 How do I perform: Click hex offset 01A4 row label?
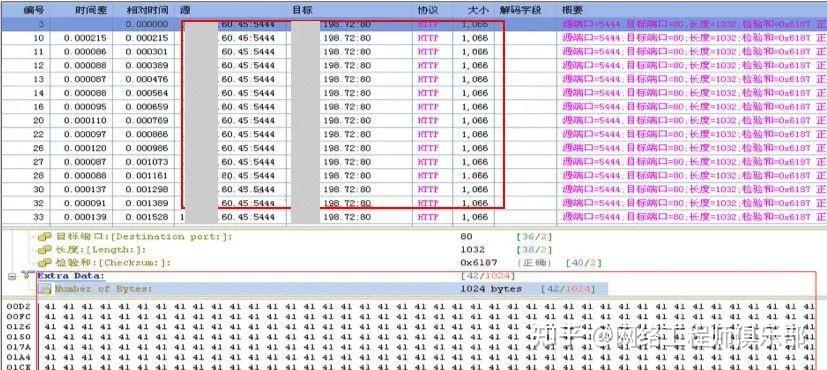[x=18, y=356]
